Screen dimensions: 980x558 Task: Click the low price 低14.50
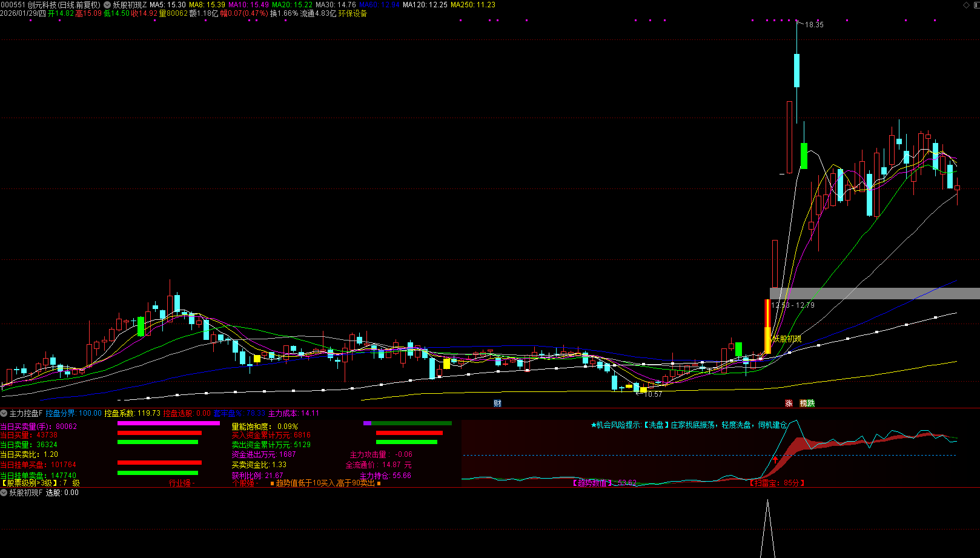[117, 13]
